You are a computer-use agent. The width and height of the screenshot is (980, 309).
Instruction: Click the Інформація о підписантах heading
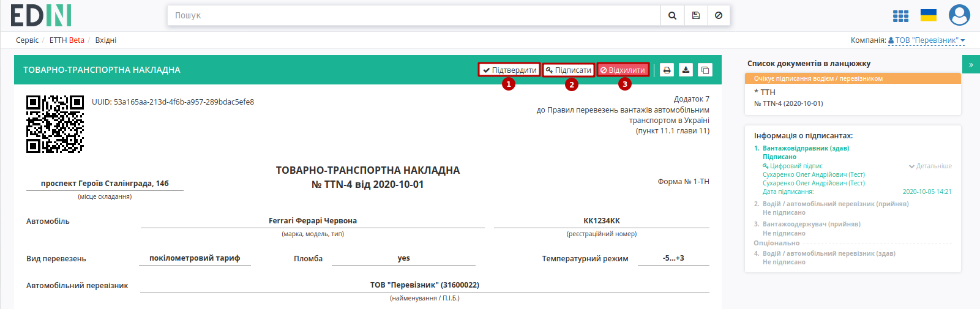click(803, 136)
